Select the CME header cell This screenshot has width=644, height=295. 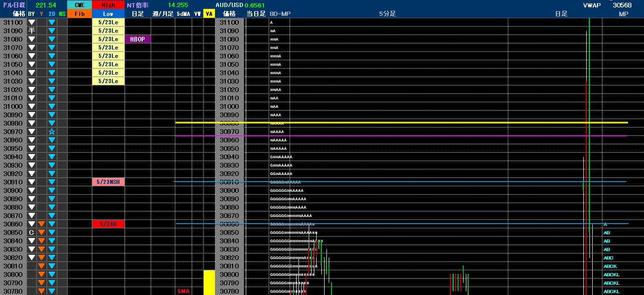80,5
